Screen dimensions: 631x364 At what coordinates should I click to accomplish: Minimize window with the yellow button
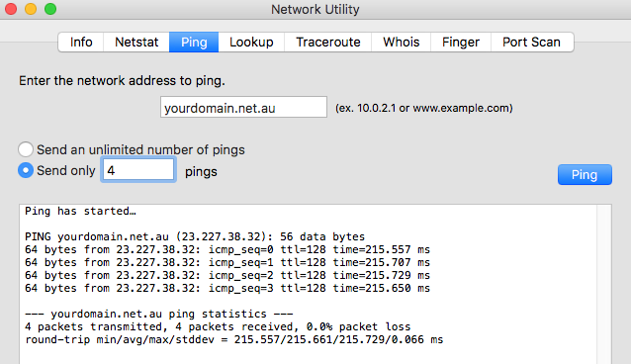click(31, 9)
